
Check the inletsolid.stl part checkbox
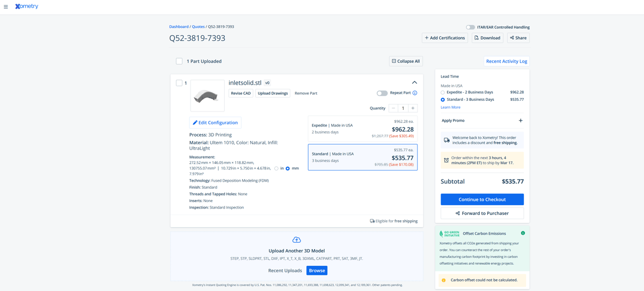click(179, 83)
